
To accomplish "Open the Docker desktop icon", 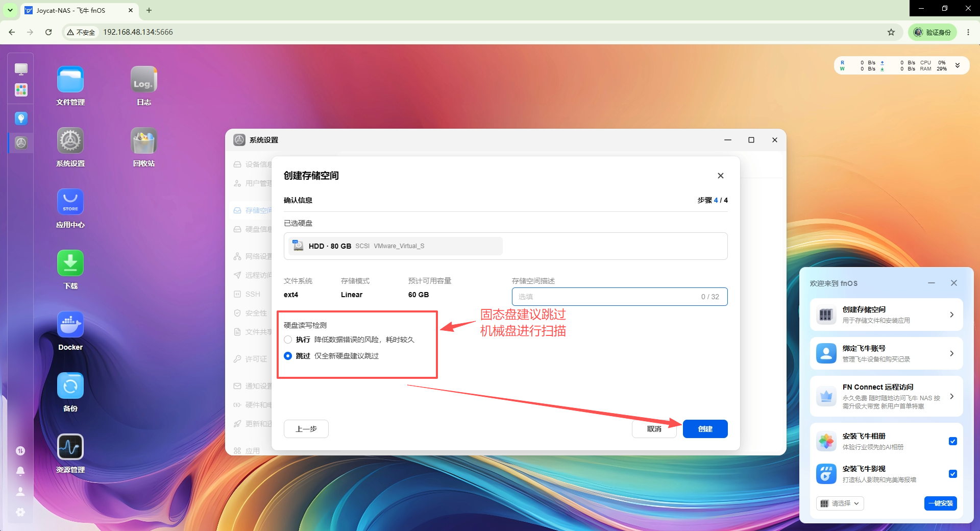I will (70, 325).
